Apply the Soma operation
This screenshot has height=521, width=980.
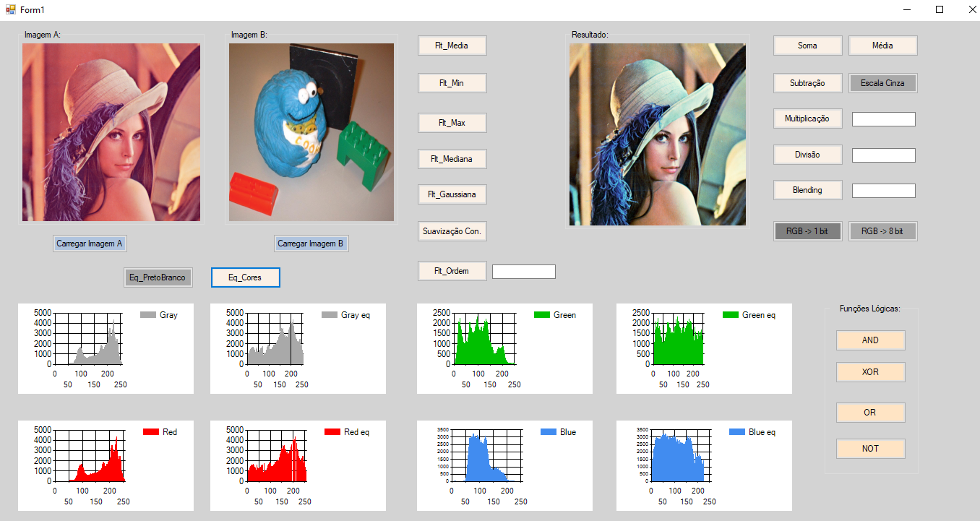[x=807, y=45]
